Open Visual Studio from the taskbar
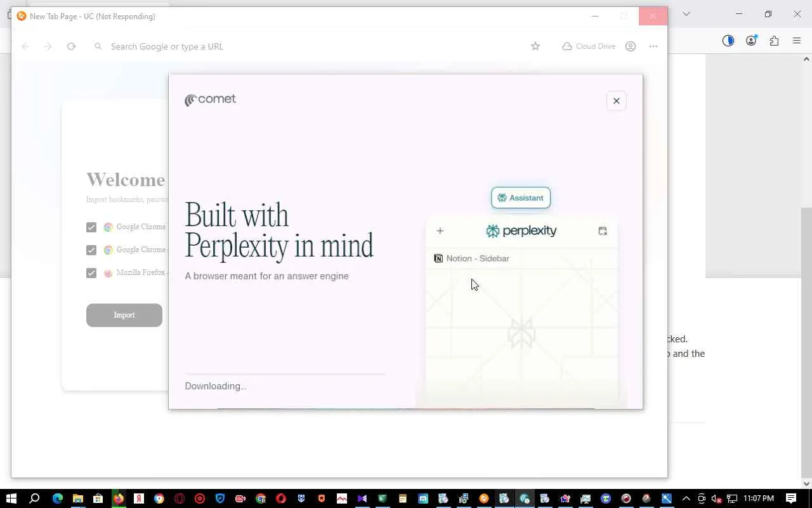 362,498
